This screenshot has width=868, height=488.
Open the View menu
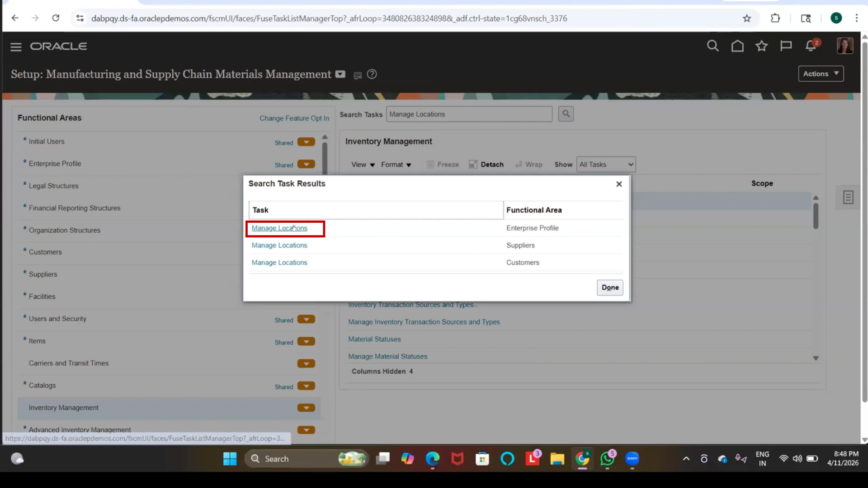coord(363,164)
